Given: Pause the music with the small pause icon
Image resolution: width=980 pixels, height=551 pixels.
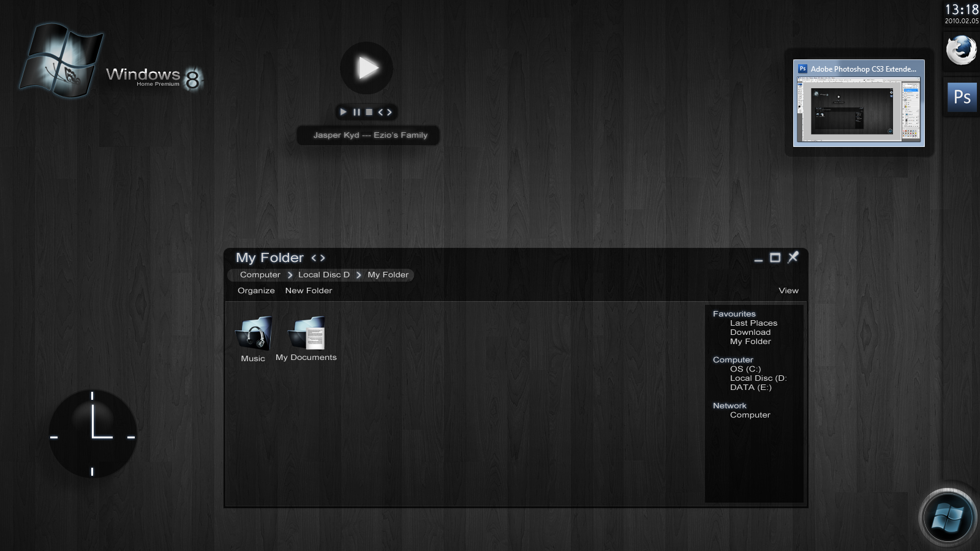Looking at the screenshot, I should pos(356,112).
